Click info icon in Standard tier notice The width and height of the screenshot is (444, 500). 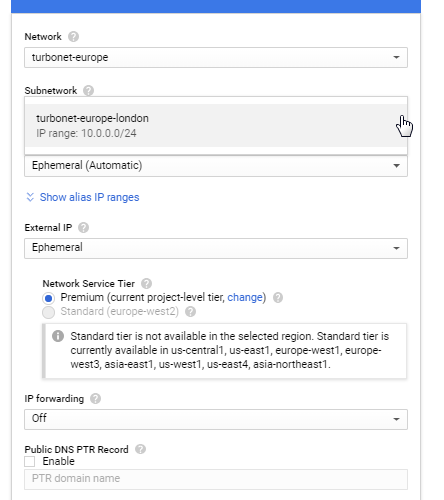(x=58, y=336)
